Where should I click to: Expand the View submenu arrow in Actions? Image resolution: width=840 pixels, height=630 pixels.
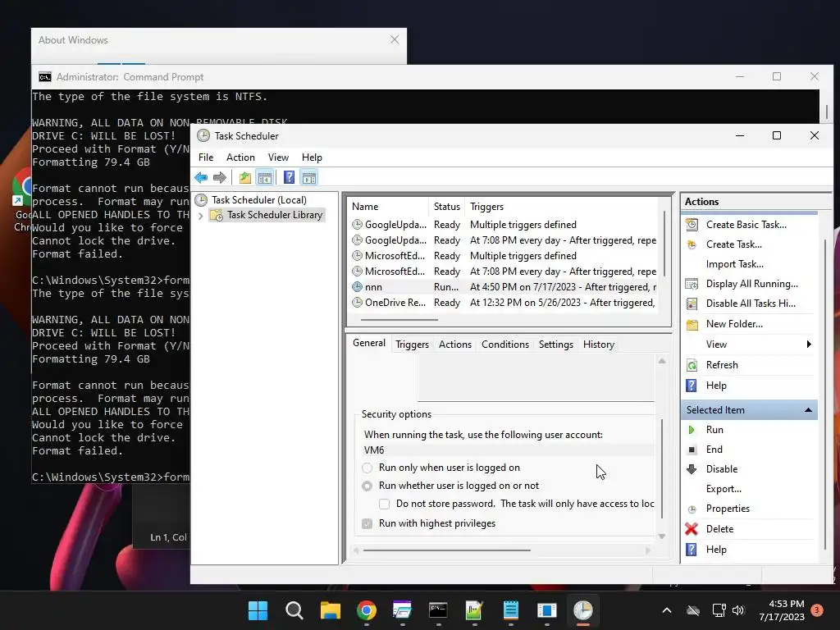tap(809, 345)
